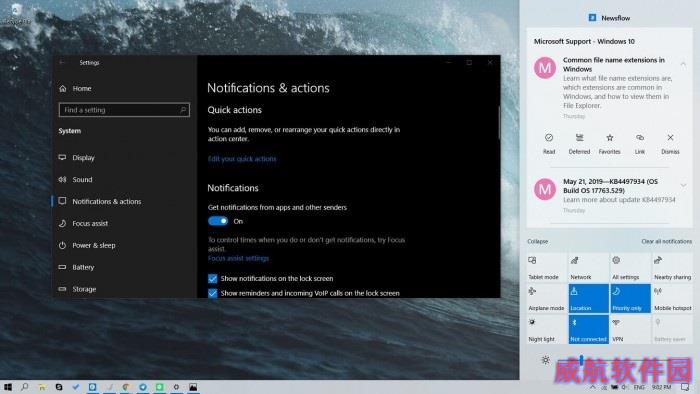
Task: Clear all notifications in action center
Action: tap(667, 241)
